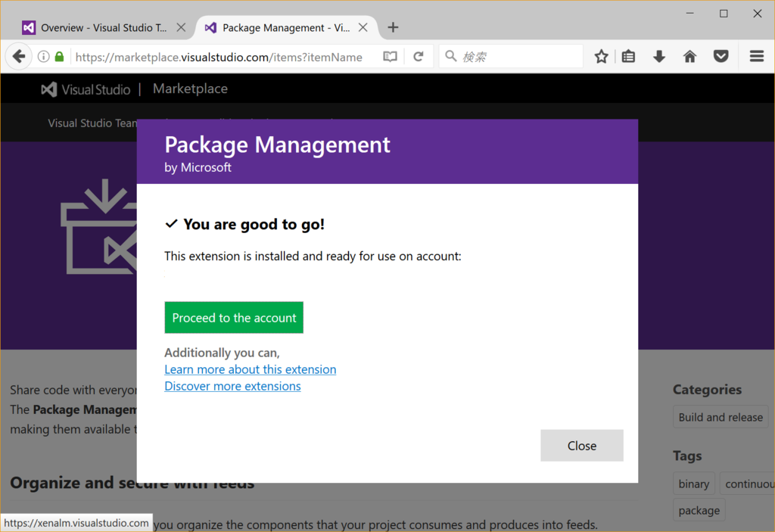Maximize the browser window
Screen dimensions: 775x532
point(724,14)
